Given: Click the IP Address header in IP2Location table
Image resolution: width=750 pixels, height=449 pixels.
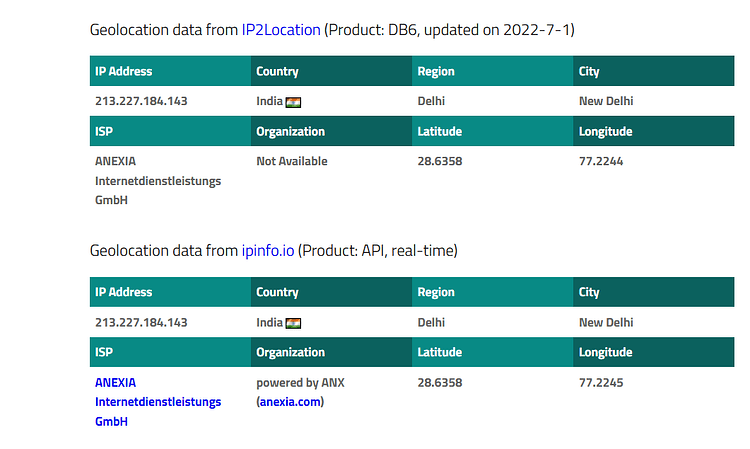Looking at the screenshot, I should click(170, 71).
